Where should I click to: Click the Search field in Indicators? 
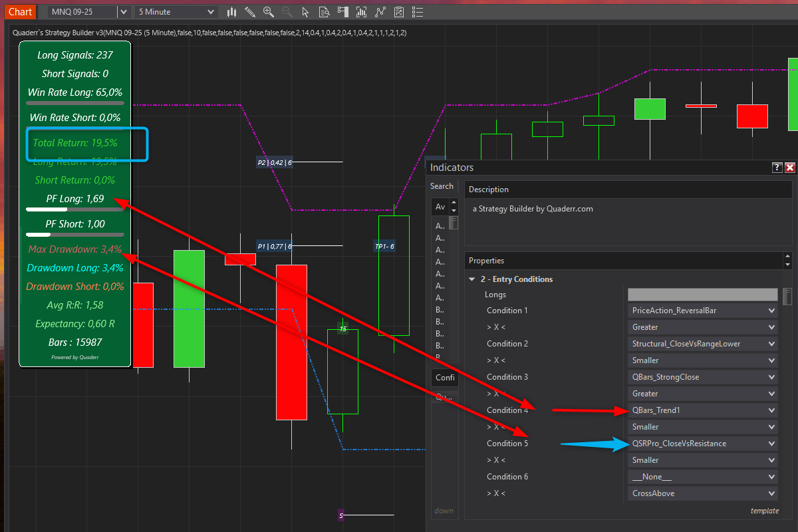coord(442,186)
